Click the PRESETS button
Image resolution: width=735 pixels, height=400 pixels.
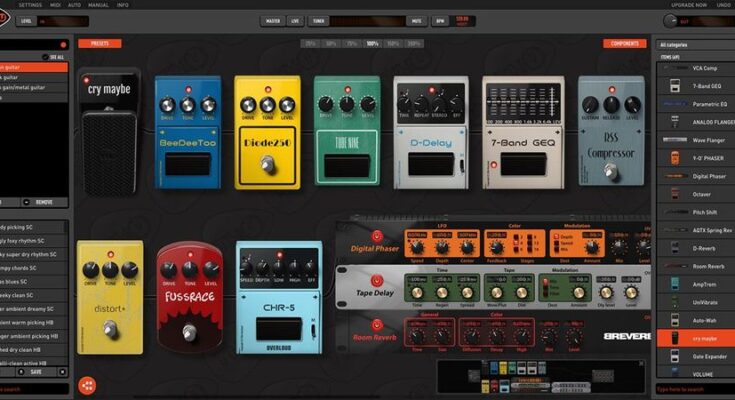coord(100,44)
